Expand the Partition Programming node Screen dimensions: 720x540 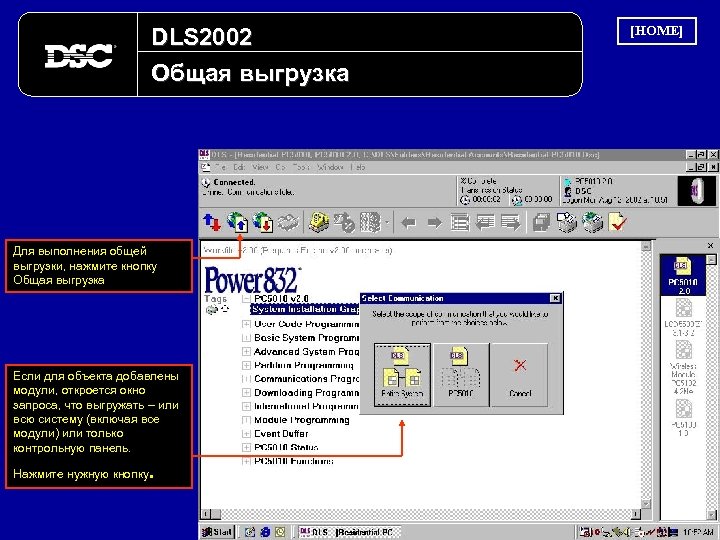pos(246,366)
